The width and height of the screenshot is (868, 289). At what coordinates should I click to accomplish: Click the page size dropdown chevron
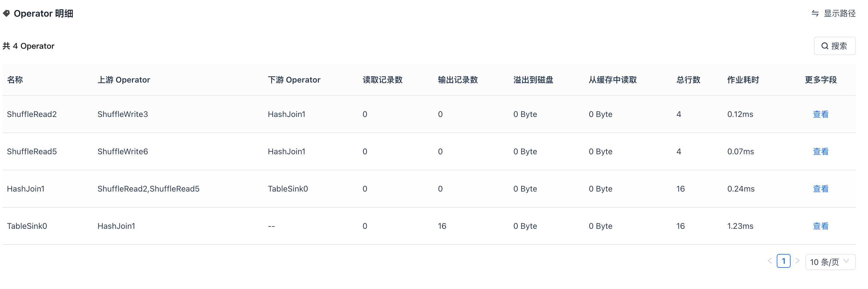coord(846,261)
